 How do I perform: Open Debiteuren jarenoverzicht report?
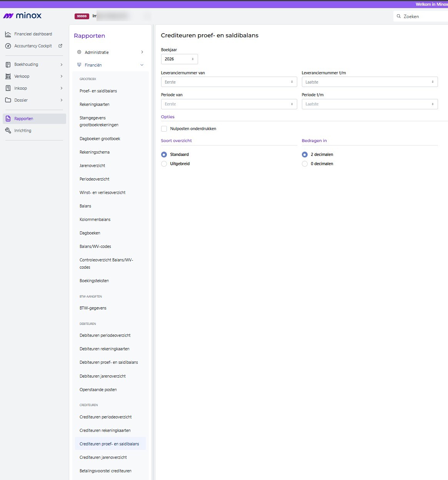pos(103,376)
